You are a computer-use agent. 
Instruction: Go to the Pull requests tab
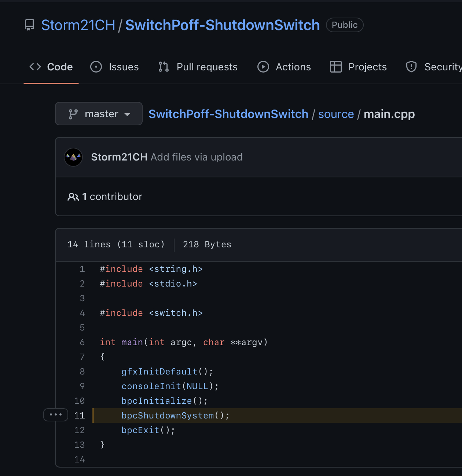198,67
